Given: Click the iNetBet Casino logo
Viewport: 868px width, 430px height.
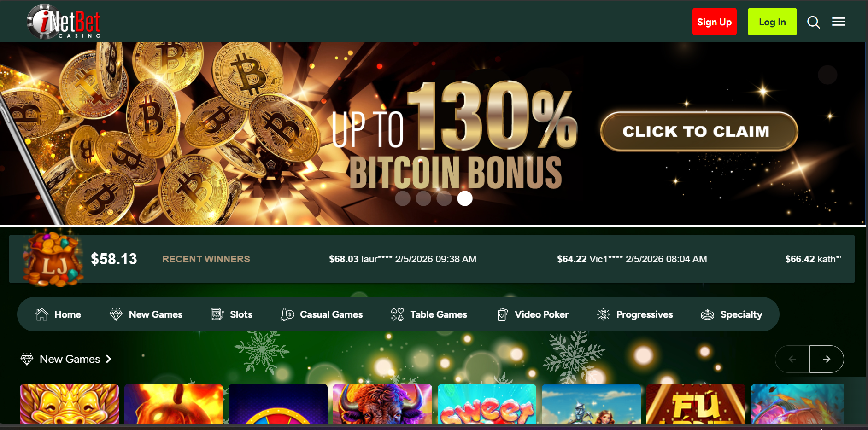Looking at the screenshot, I should click(x=64, y=22).
